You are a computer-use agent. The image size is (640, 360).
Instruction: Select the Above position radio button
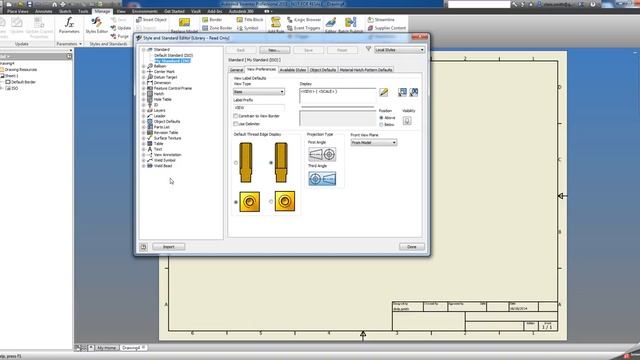[x=381, y=118]
